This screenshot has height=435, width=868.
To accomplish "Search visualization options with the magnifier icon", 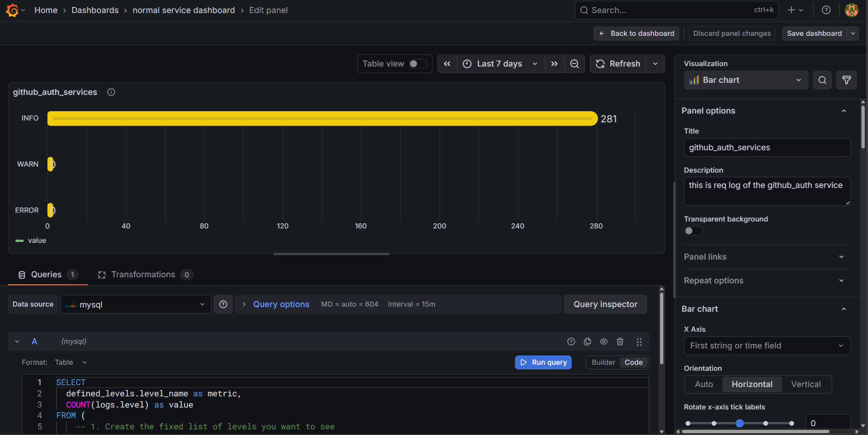I will pos(822,80).
